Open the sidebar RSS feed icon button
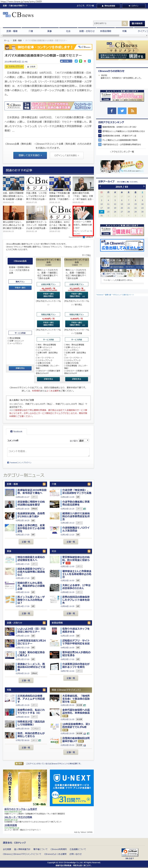The width and height of the screenshot is (148, 868). [132, 111]
